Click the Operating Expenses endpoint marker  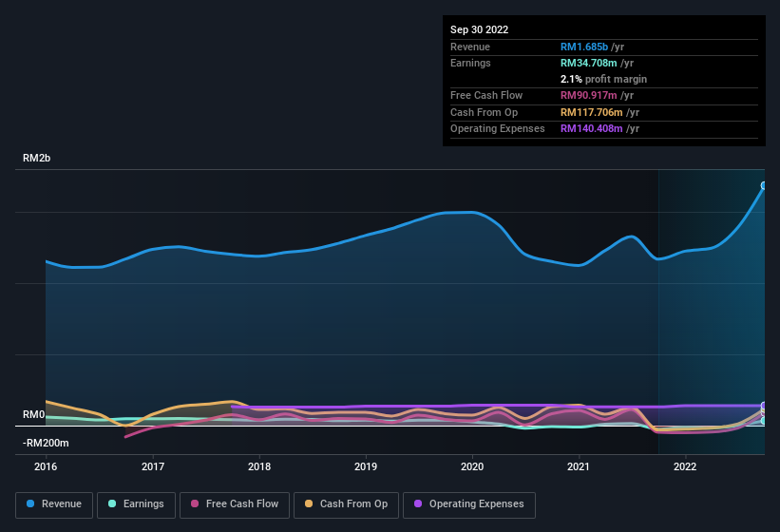[x=764, y=406]
